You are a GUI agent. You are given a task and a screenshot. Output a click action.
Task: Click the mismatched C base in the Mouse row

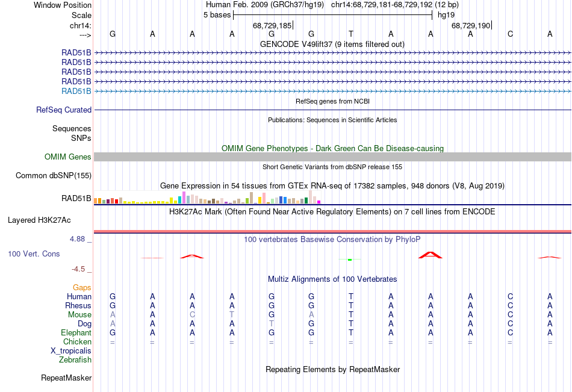[192, 314]
